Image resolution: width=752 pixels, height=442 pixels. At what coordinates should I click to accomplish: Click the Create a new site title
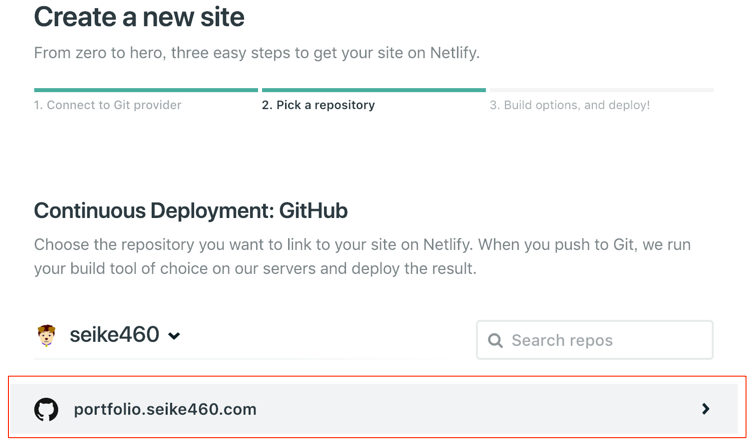point(139,17)
